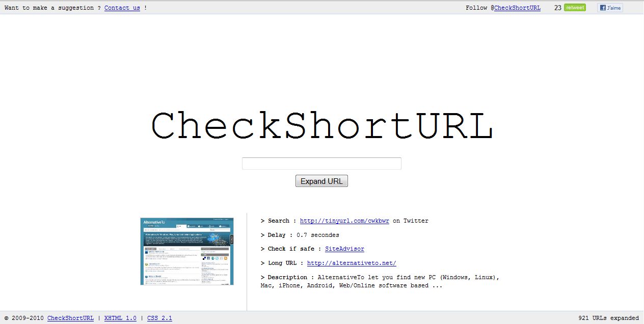Click the footer CheckShortURL copyright link
Viewport: 644px width, 324px height.
70,318
